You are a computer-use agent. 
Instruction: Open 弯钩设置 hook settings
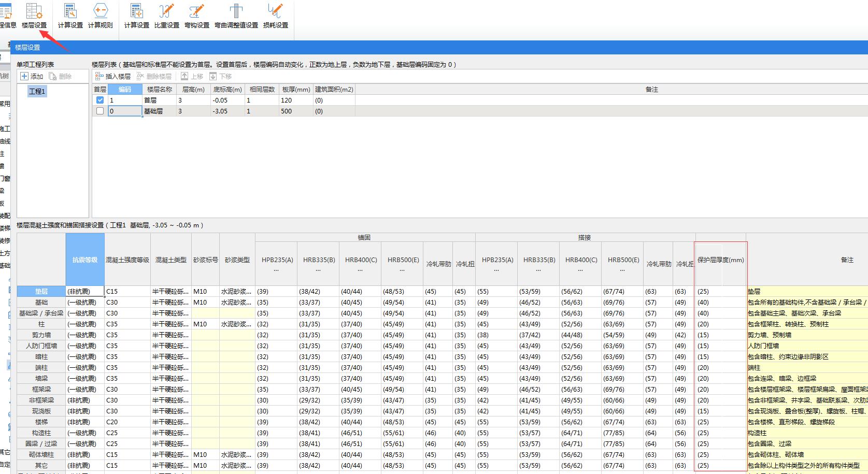tap(197, 16)
